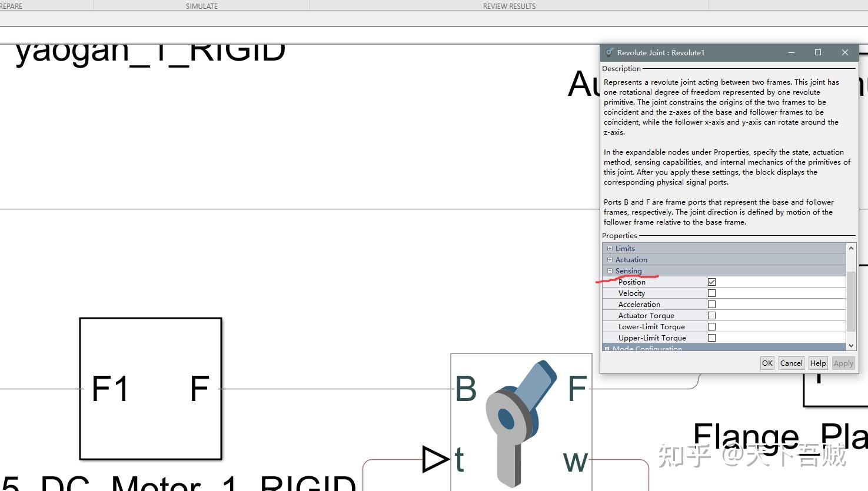Image resolution: width=868 pixels, height=491 pixels.
Task: Select the F follower frame port of Revolute1
Action: [x=577, y=388]
